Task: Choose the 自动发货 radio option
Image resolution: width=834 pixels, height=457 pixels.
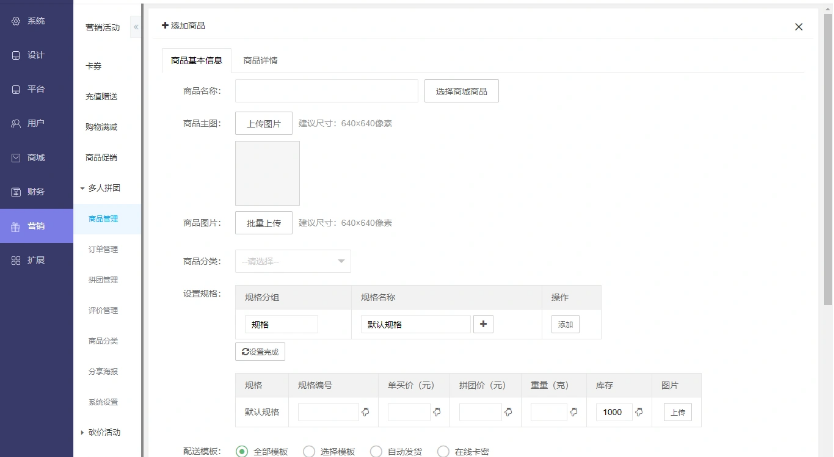Action: [x=376, y=451]
